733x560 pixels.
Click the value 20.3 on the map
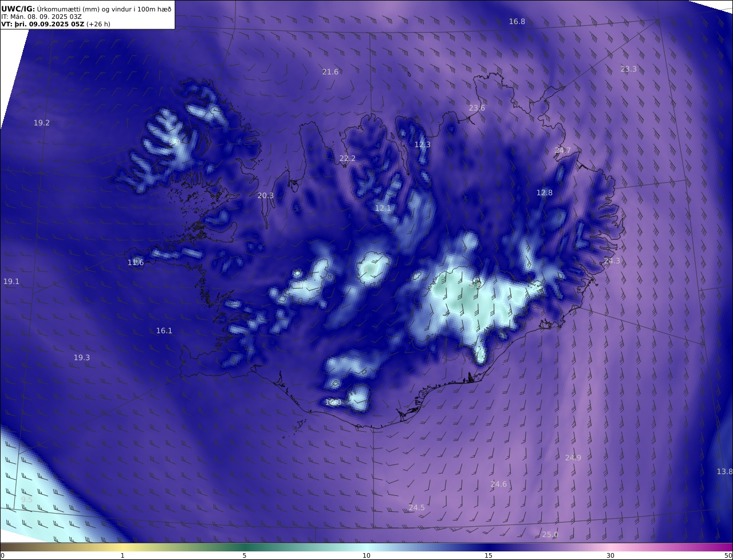point(266,195)
